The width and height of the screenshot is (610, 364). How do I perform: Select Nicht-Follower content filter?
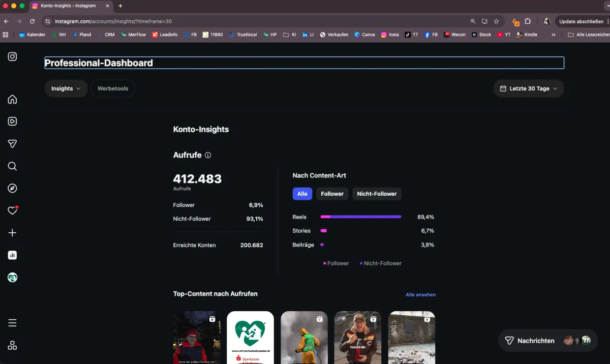pyautogui.click(x=377, y=194)
